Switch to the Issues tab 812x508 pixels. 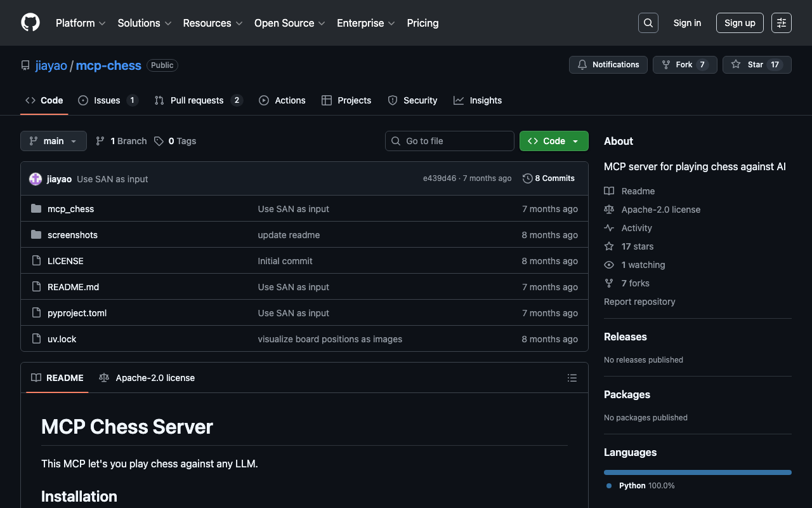pos(107,100)
